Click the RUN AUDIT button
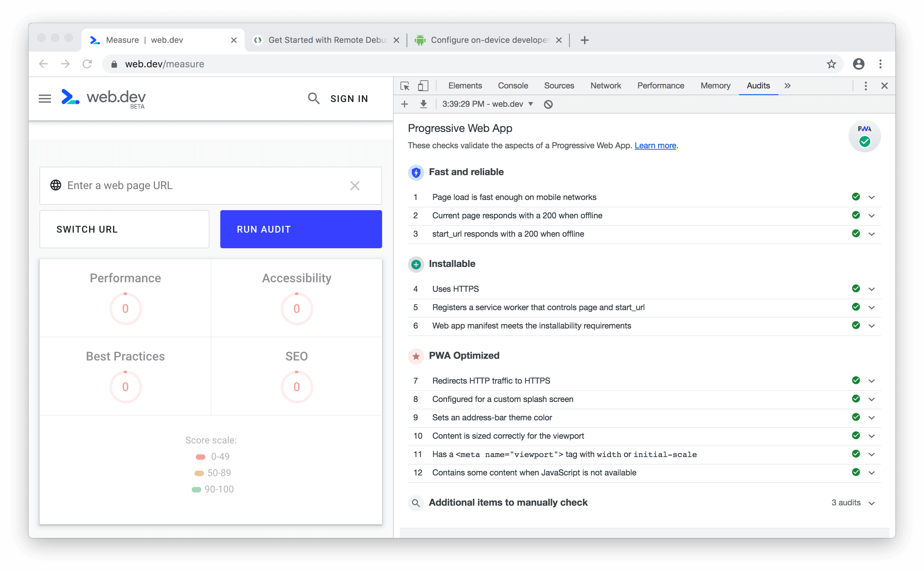Screen dimensions: 924x572 click(300, 229)
